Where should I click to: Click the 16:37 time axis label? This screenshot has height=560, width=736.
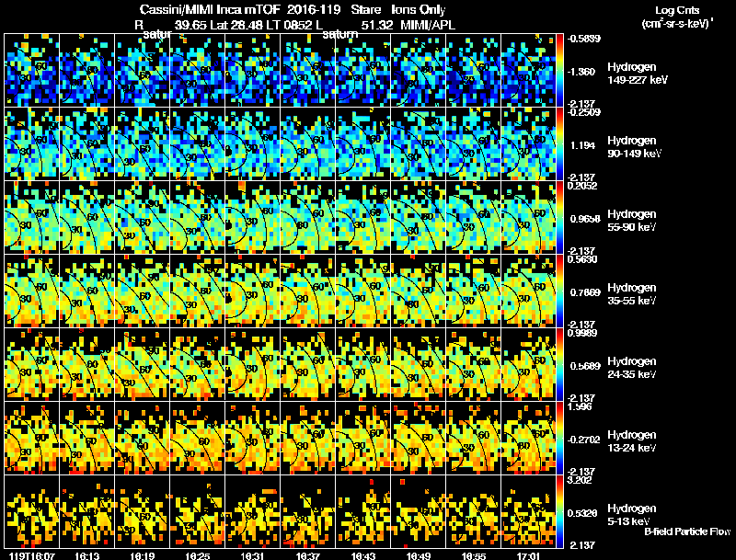click(308, 555)
